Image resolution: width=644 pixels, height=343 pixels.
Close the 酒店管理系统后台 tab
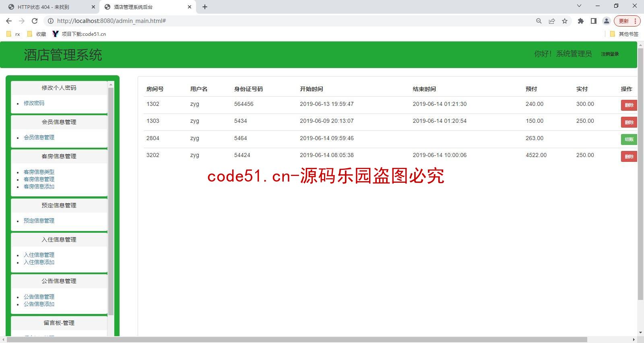pos(190,7)
